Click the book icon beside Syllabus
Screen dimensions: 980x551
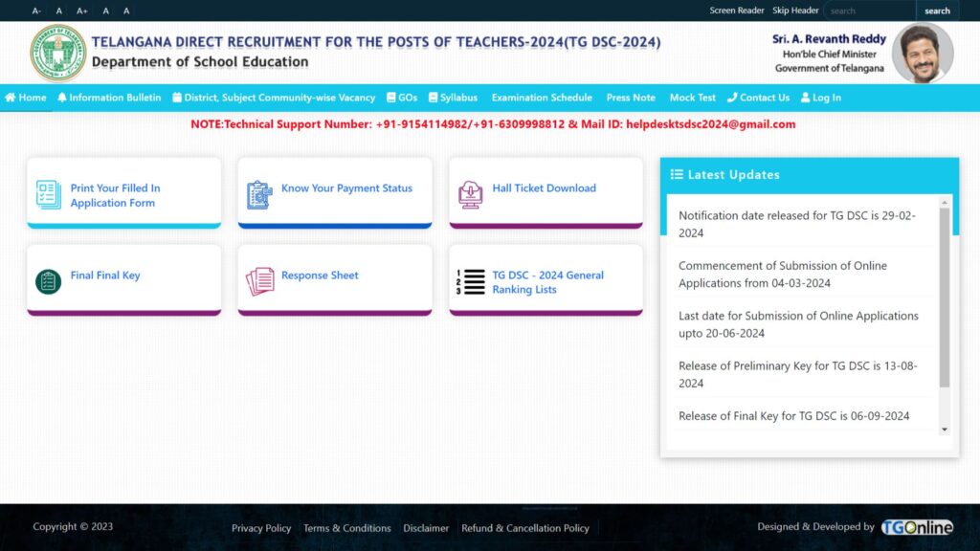click(434, 98)
